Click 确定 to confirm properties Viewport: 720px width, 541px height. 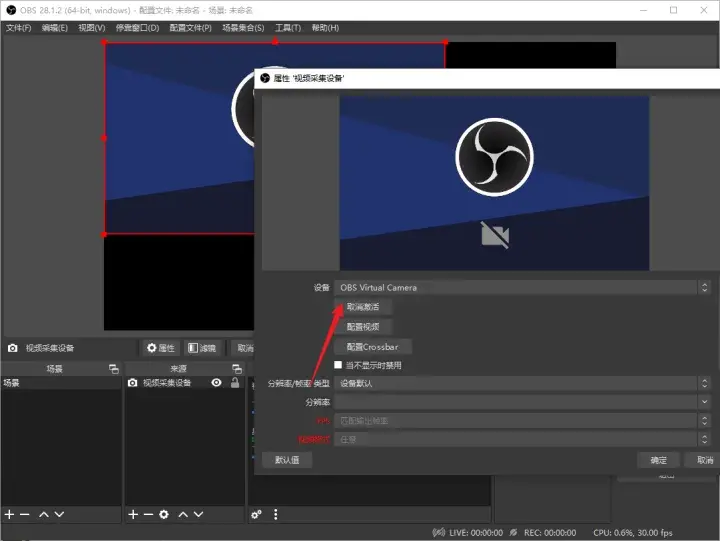(x=658, y=460)
